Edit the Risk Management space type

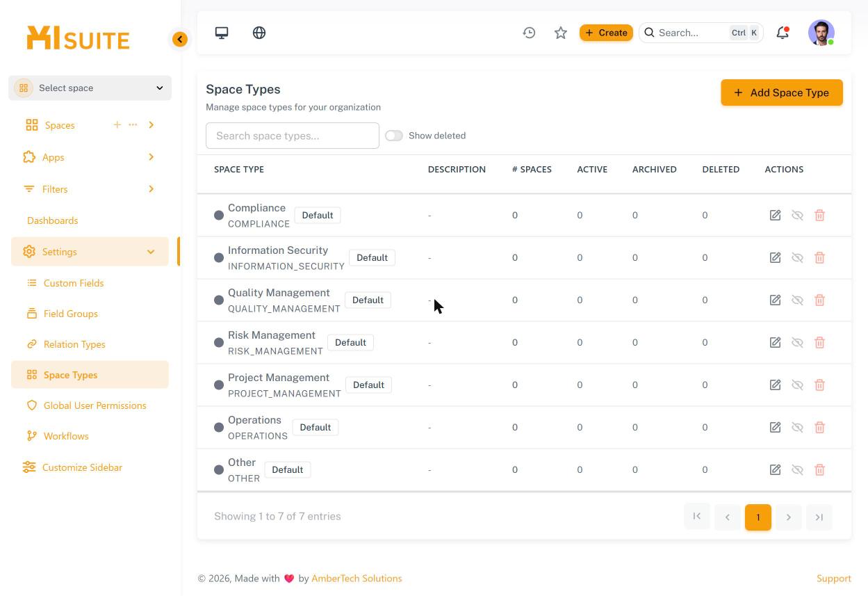(x=775, y=343)
